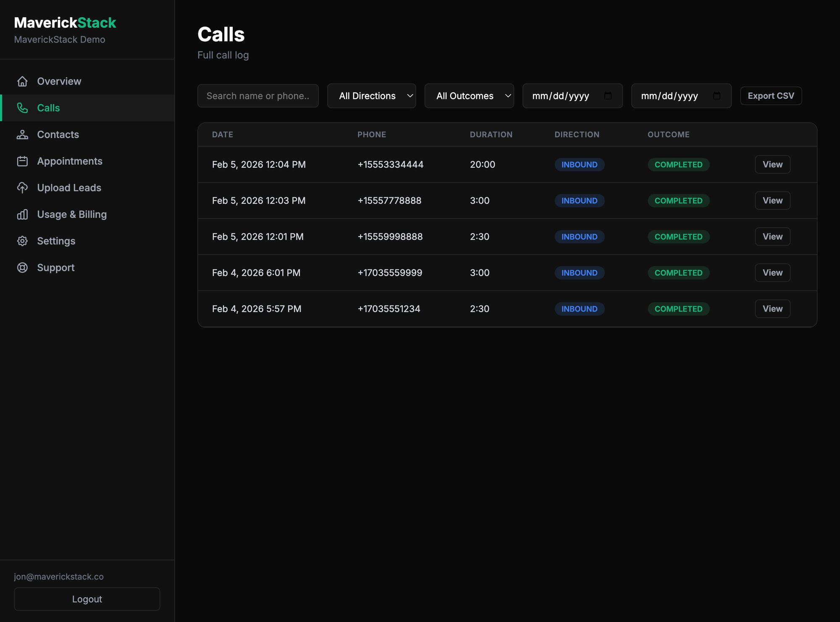The image size is (840, 622).
Task: Click the Usage & Billing chart icon
Action: tap(23, 214)
